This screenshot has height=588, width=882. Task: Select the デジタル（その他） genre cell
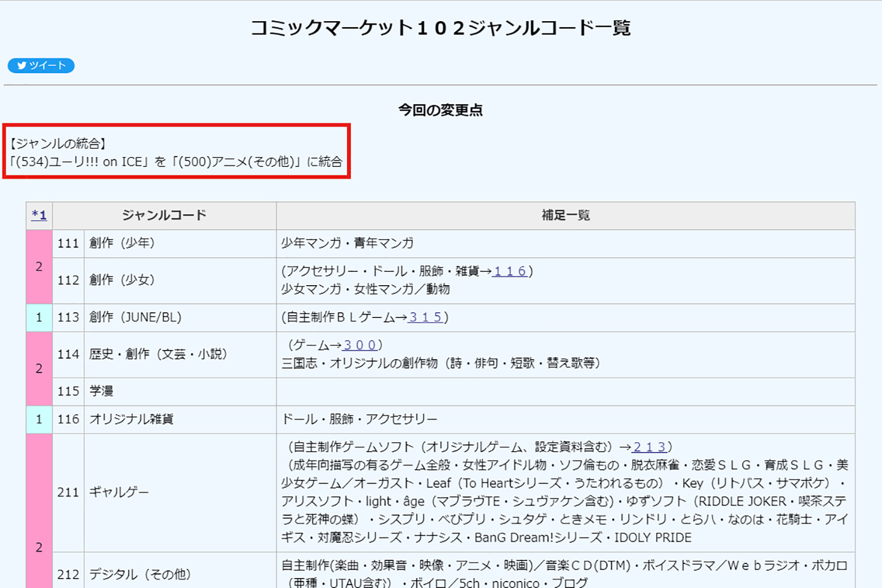(140, 574)
